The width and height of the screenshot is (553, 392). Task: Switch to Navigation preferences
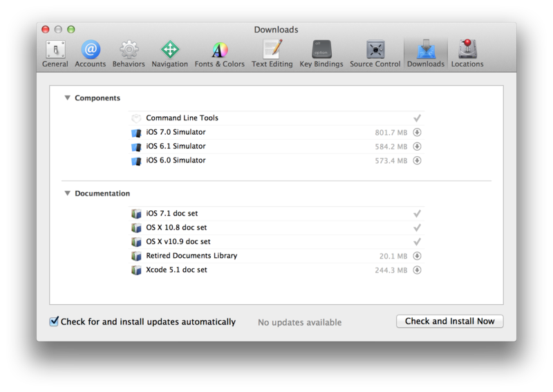(x=169, y=54)
